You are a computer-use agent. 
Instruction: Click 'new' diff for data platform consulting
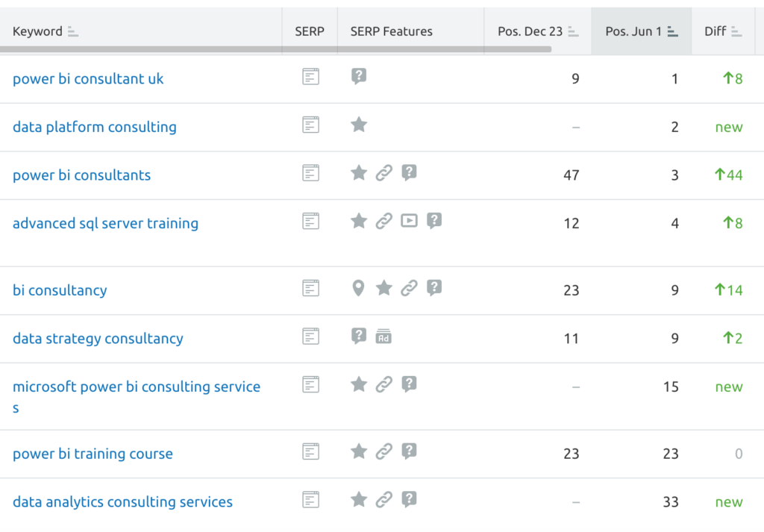(729, 127)
